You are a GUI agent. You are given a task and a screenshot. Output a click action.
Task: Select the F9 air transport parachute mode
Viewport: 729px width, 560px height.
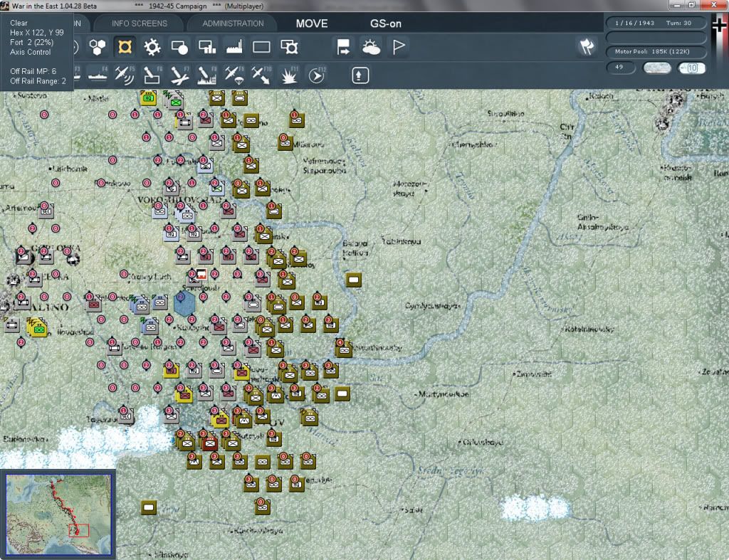tap(234, 75)
